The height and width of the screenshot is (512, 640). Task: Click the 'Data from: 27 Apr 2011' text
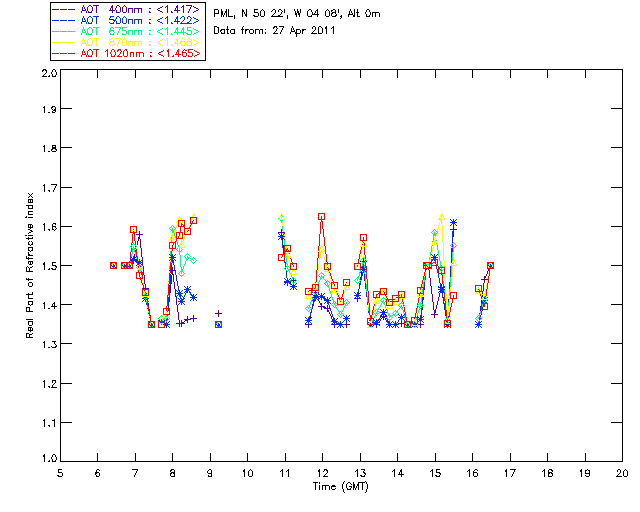click(x=274, y=31)
